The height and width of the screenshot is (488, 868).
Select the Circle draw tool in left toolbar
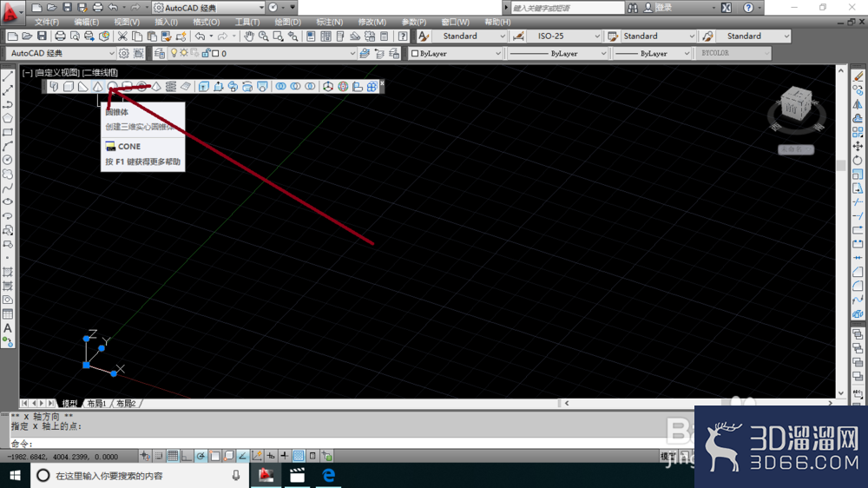(x=8, y=160)
